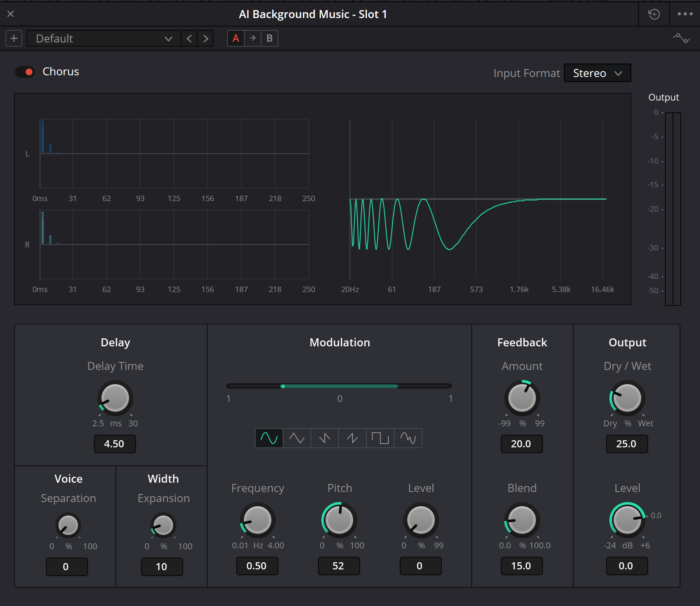The image size is (700, 606).
Task: Open the Default preset dropdown
Action: pos(104,38)
